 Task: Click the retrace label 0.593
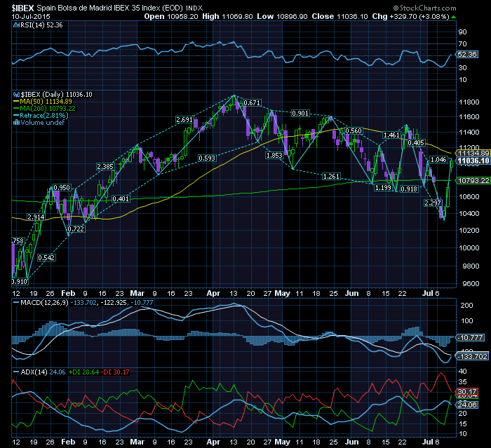207,158
